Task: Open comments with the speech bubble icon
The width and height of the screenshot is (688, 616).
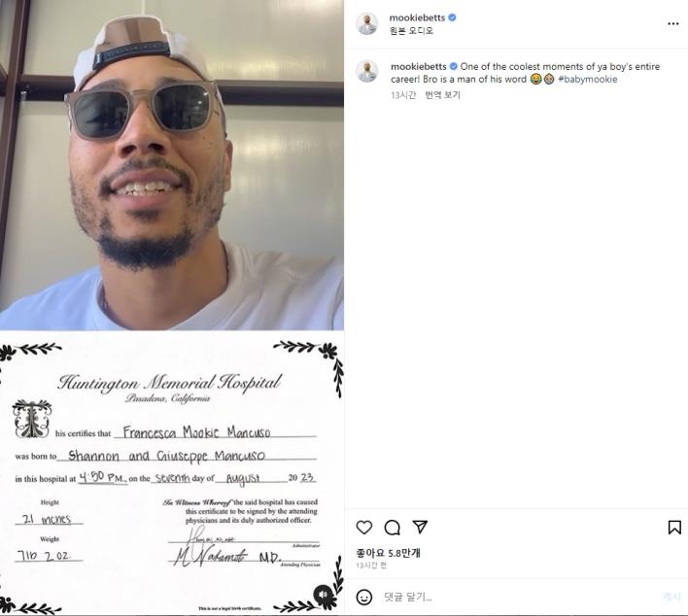Action: 392,527
